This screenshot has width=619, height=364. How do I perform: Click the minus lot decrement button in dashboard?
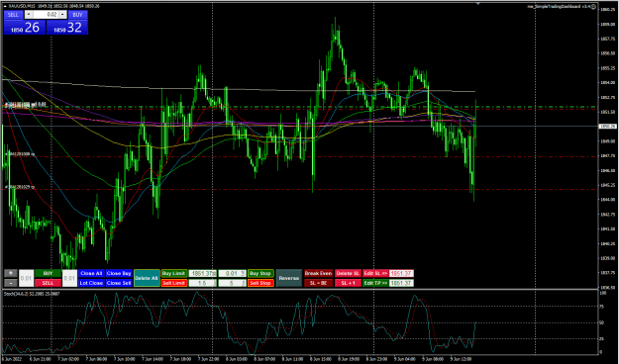11,283
